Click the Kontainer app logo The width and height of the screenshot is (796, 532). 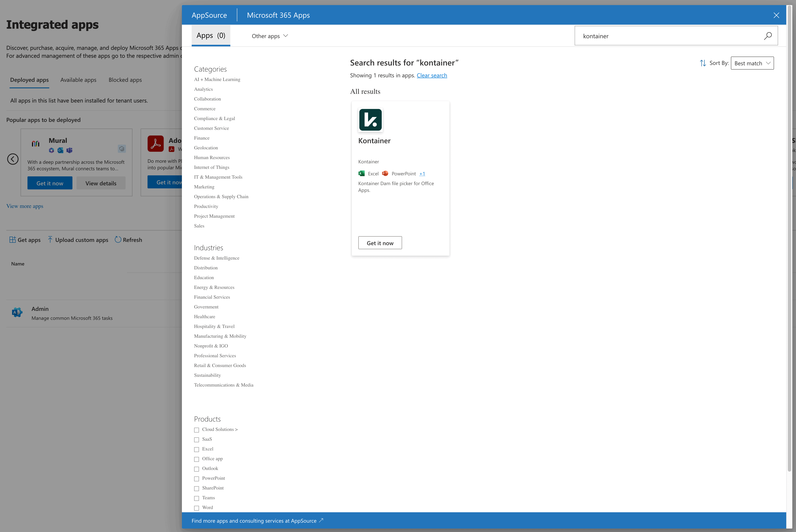point(370,120)
